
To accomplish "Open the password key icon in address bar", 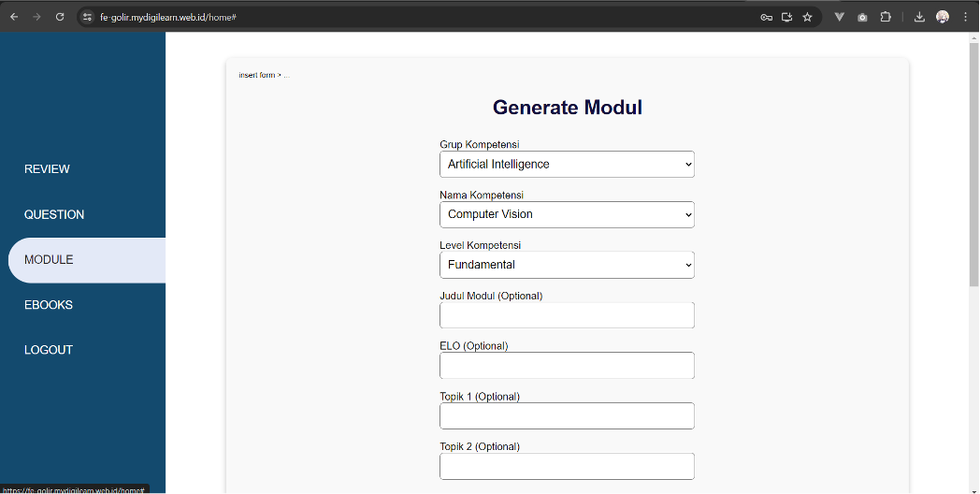I will [x=766, y=17].
